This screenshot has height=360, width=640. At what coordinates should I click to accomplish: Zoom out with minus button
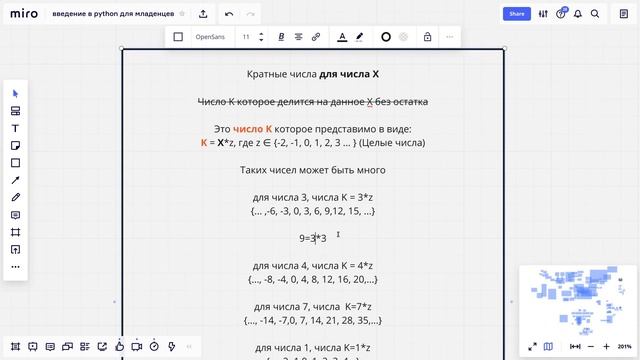591,347
